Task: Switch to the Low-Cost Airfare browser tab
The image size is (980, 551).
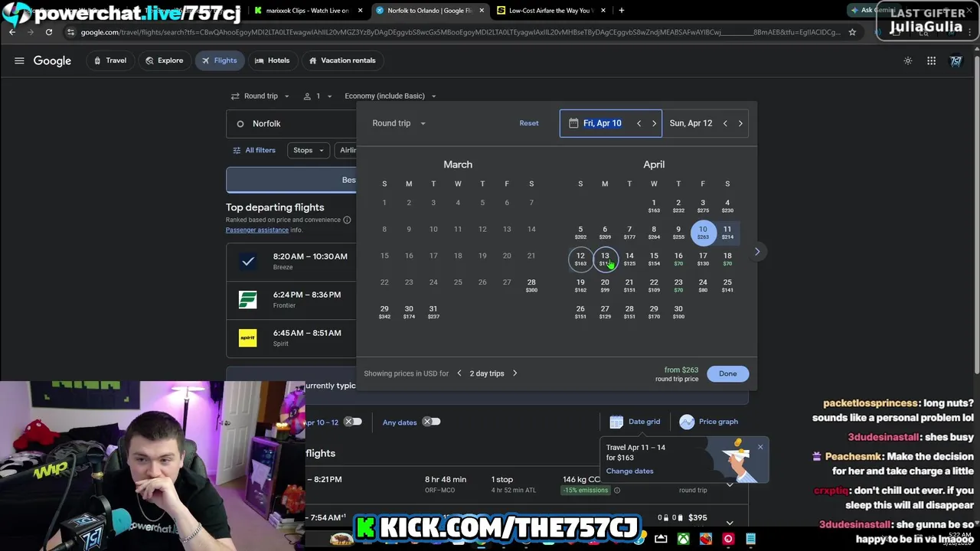Action: [x=550, y=11]
